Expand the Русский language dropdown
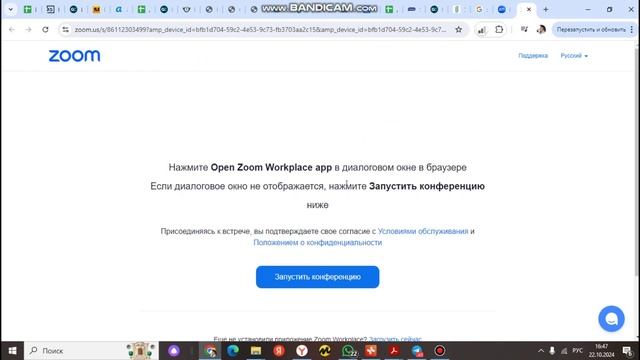This screenshot has height=360, width=640. click(574, 56)
